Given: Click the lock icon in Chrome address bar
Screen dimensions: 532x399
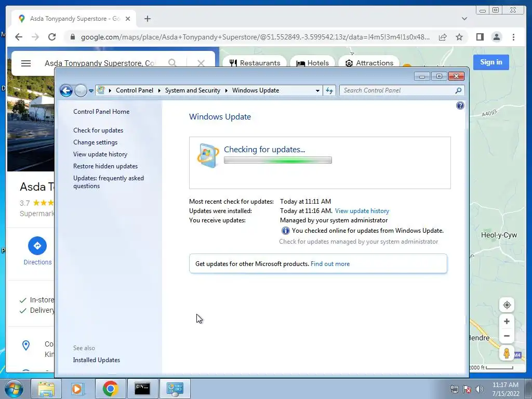Looking at the screenshot, I should [x=73, y=37].
